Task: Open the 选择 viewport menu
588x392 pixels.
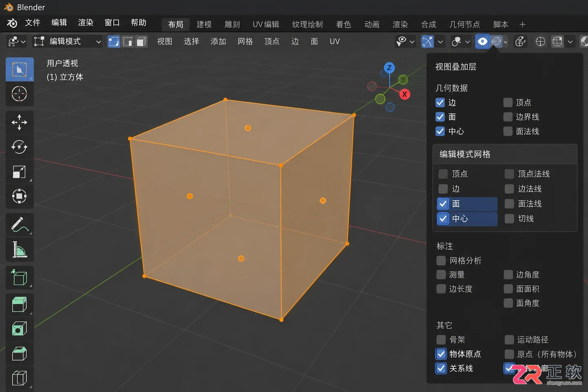Action: pyautogui.click(x=192, y=42)
